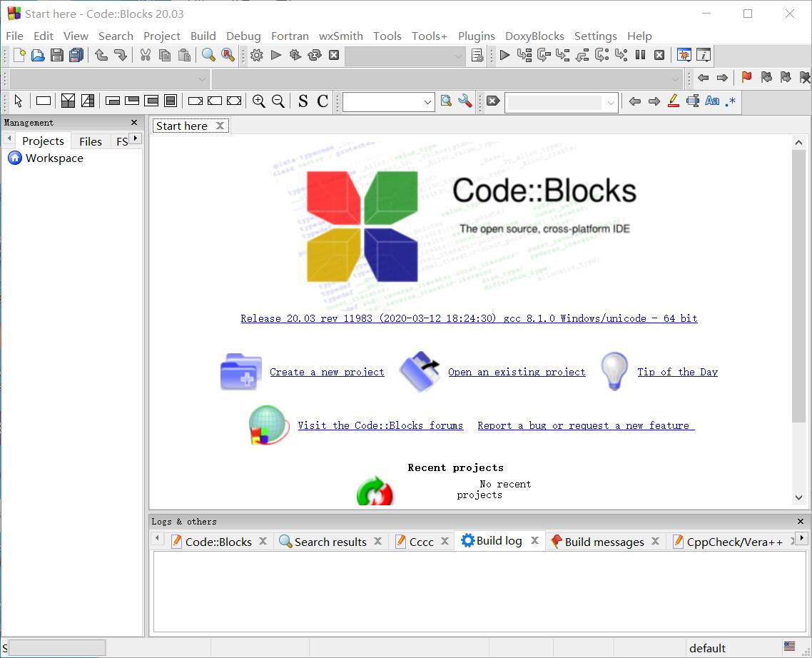This screenshot has height=658, width=812.
Task: Click the Replace magnifier icon
Action: coord(228,55)
